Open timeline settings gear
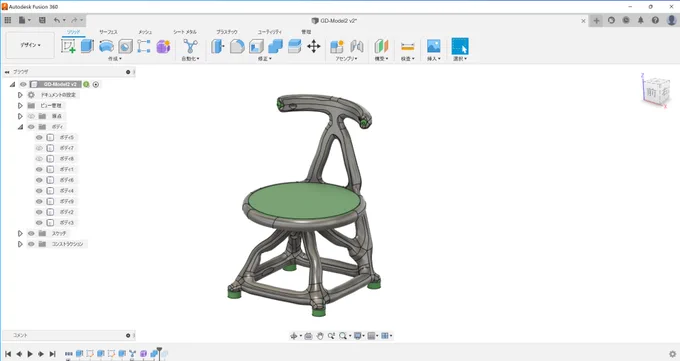680x361 pixels. [x=673, y=354]
